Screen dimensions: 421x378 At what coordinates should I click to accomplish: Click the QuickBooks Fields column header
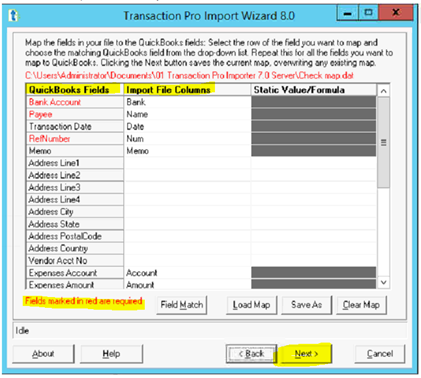coord(75,90)
